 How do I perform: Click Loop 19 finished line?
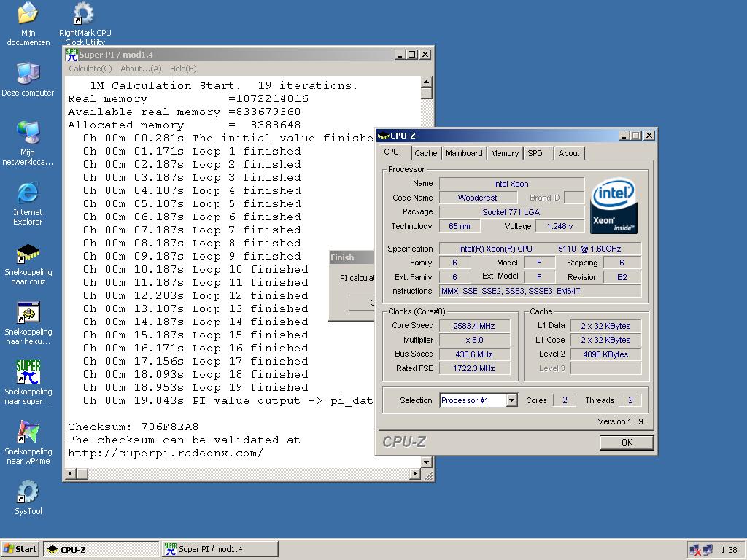[196, 387]
